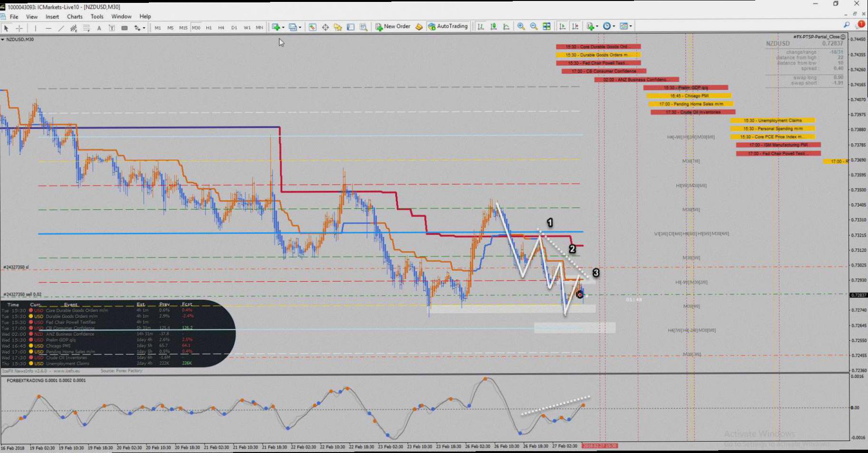Select the text label tool

coord(112,28)
